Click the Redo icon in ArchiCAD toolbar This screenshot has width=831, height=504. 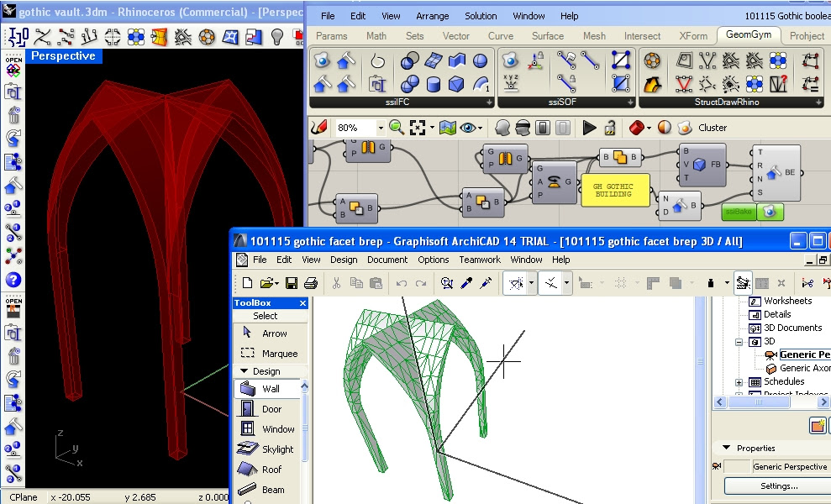coord(421,284)
